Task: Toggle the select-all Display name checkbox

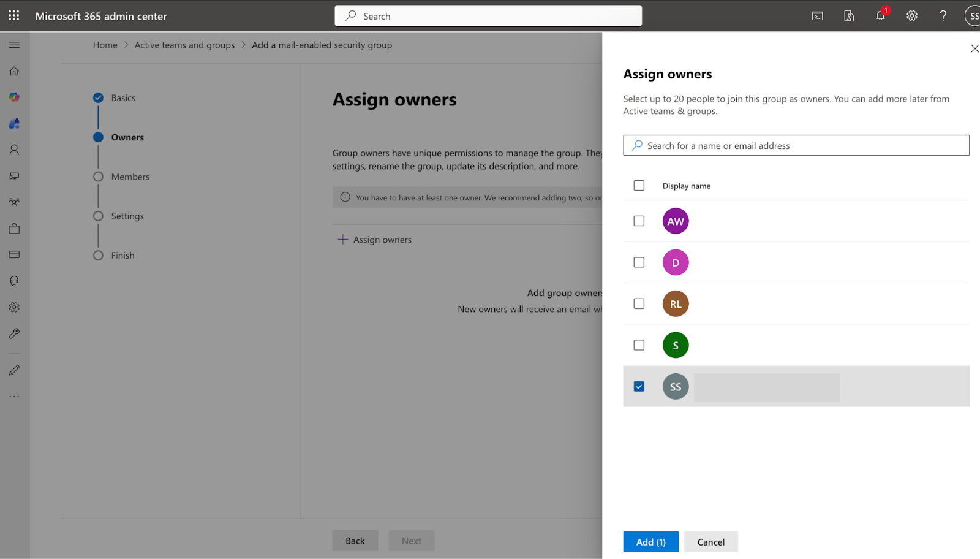Action: click(639, 186)
